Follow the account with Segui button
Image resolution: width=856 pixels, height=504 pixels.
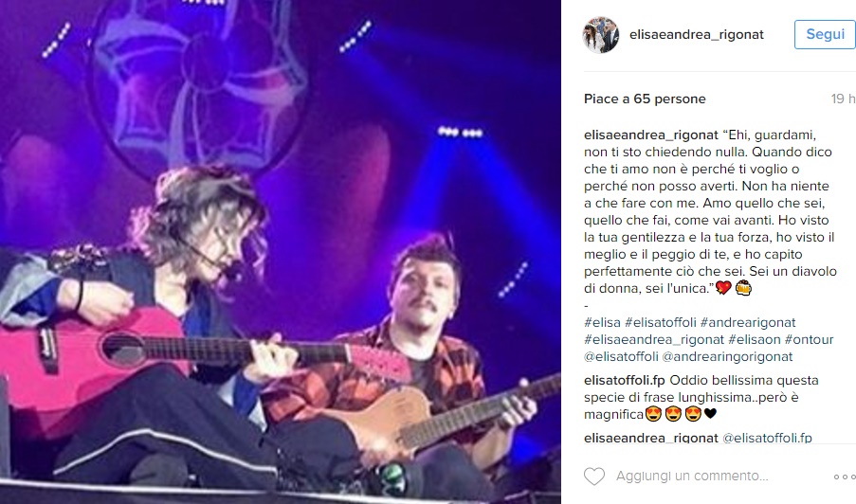(x=825, y=34)
